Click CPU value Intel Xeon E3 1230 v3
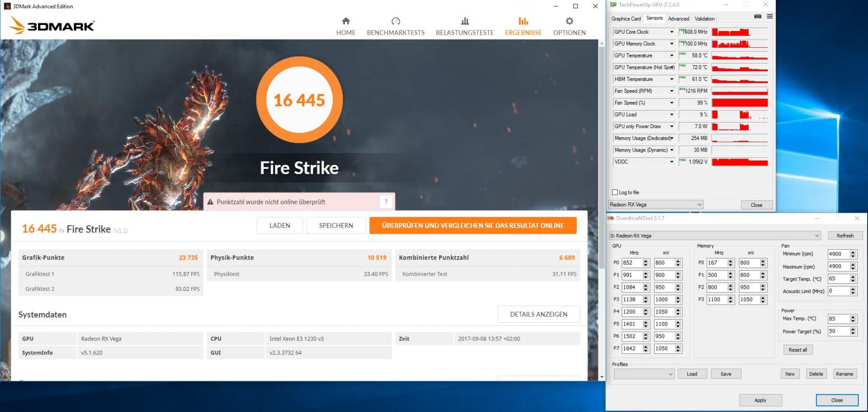The height and width of the screenshot is (412, 868). click(296, 339)
